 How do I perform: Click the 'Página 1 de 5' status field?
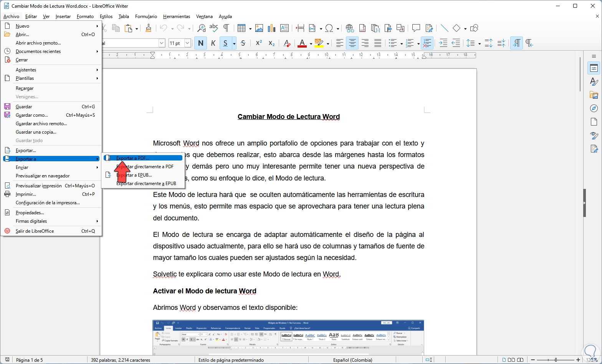[29, 360]
